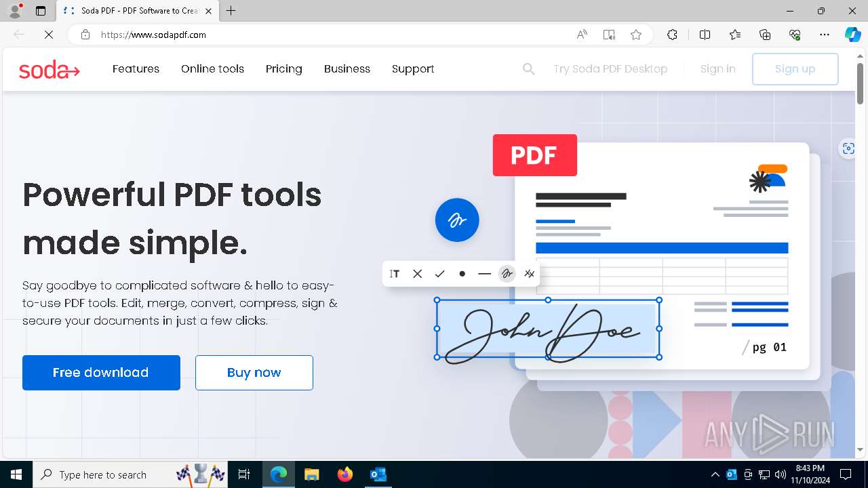Click the site information lock icon
Image resolution: width=868 pixels, height=488 pixels.
85,35
